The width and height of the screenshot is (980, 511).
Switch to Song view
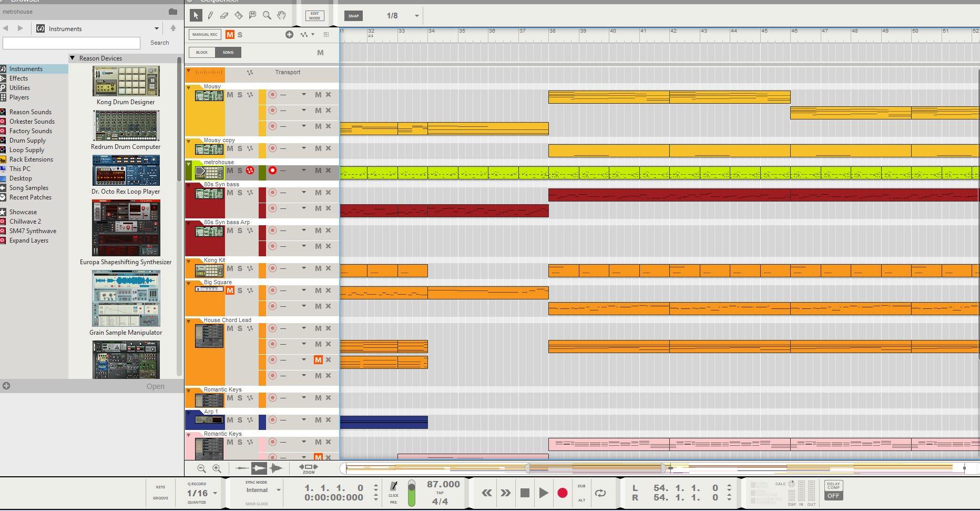228,53
